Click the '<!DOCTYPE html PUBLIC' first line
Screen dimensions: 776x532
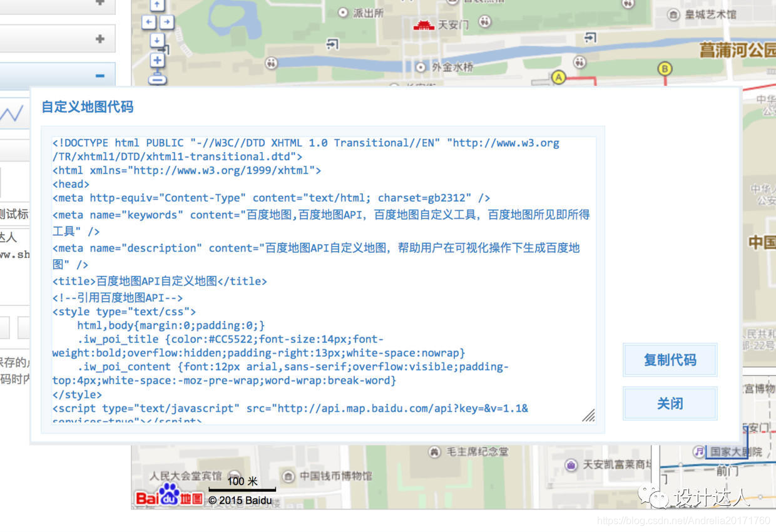[306, 150]
